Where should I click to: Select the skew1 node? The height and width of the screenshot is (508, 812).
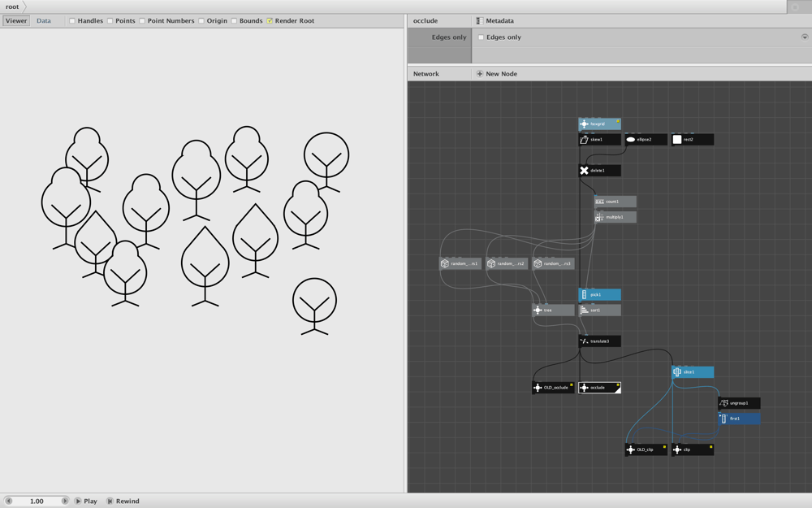click(599, 140)
